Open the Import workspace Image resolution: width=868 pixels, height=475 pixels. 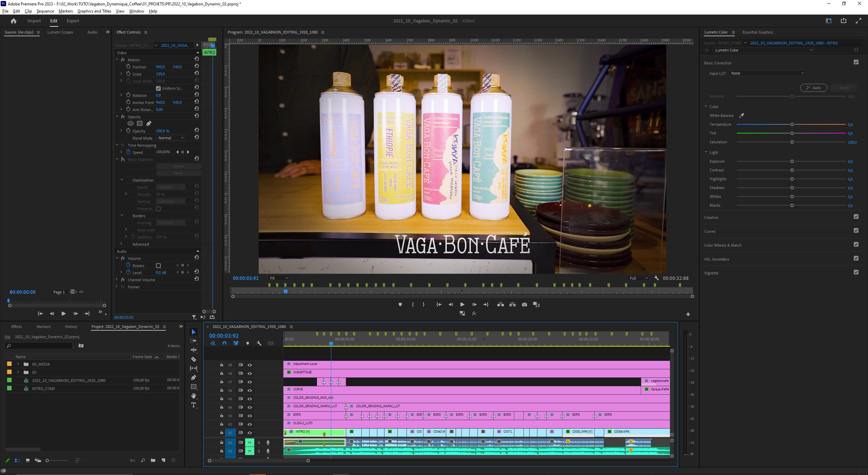pyautogui.click(x=34, y=21)
